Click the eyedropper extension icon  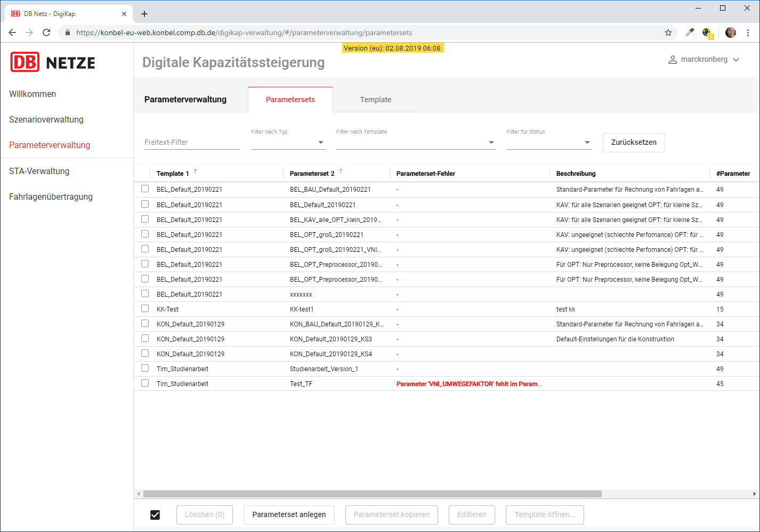point(690,32)
